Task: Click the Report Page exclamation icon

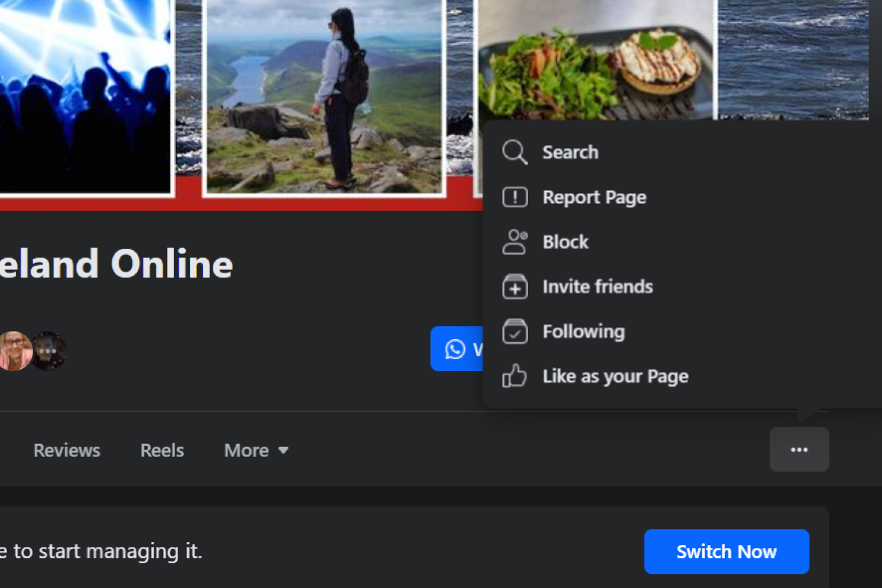Action: (514, 197)
